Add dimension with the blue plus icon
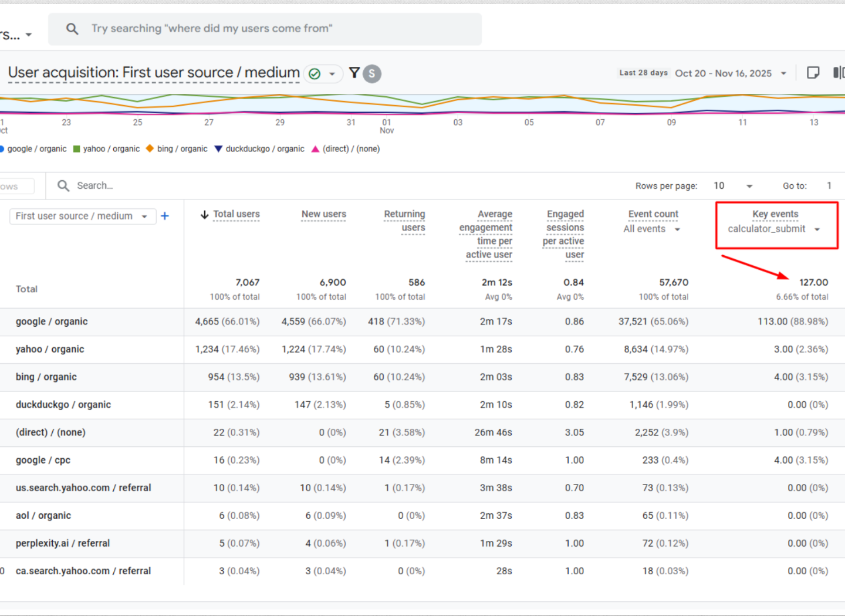The image size is (845, 616). 165,216
